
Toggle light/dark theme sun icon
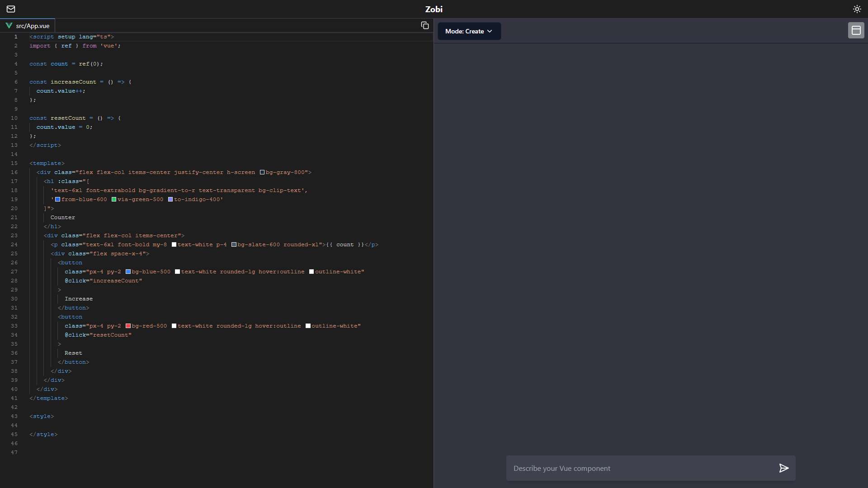857,9
